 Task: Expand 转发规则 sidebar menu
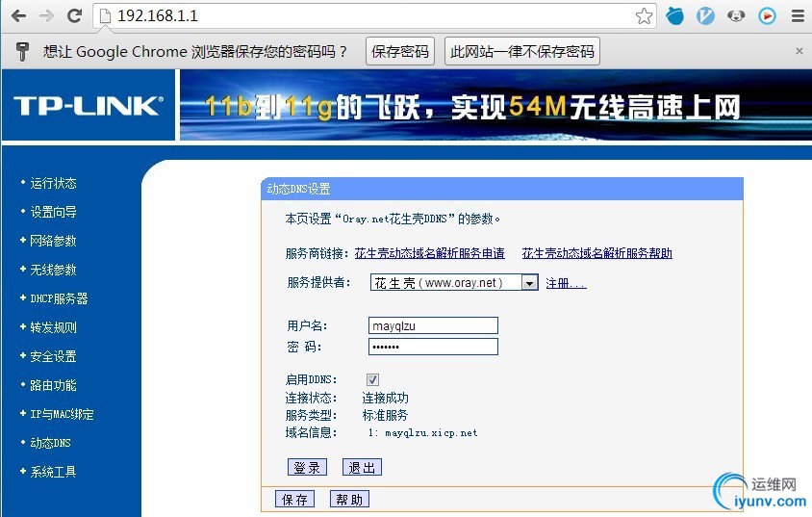click(53, 328)
